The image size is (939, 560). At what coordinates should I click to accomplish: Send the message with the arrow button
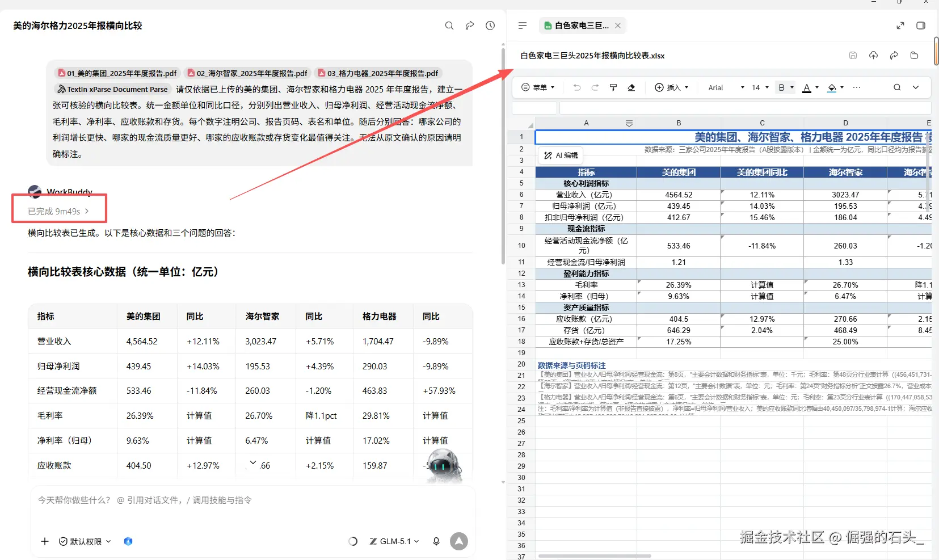[x=459, y=541]
